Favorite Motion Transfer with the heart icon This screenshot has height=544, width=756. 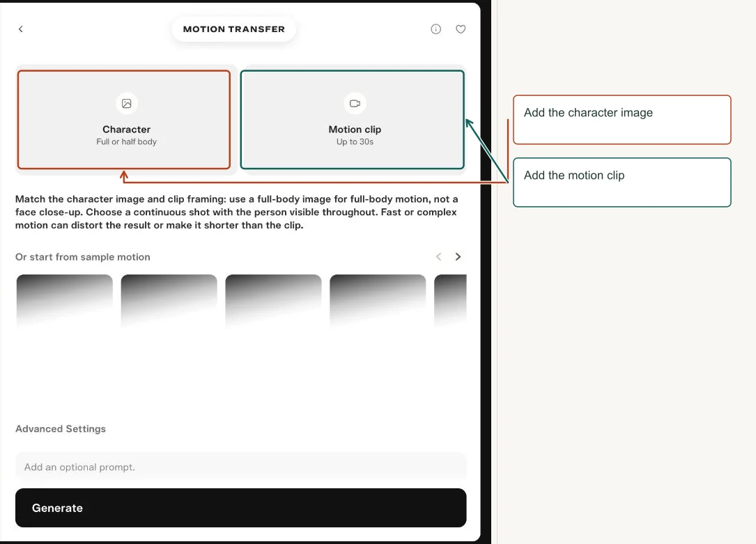point(461,29)
